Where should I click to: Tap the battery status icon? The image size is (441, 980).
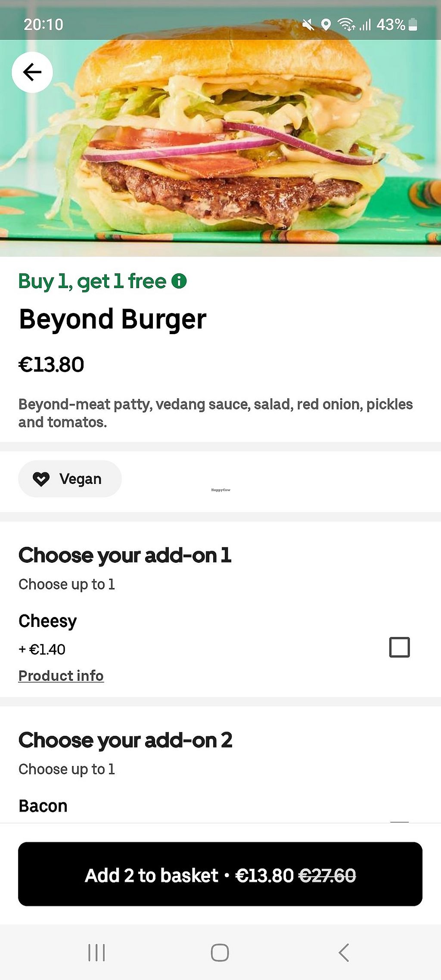[413, 25]
